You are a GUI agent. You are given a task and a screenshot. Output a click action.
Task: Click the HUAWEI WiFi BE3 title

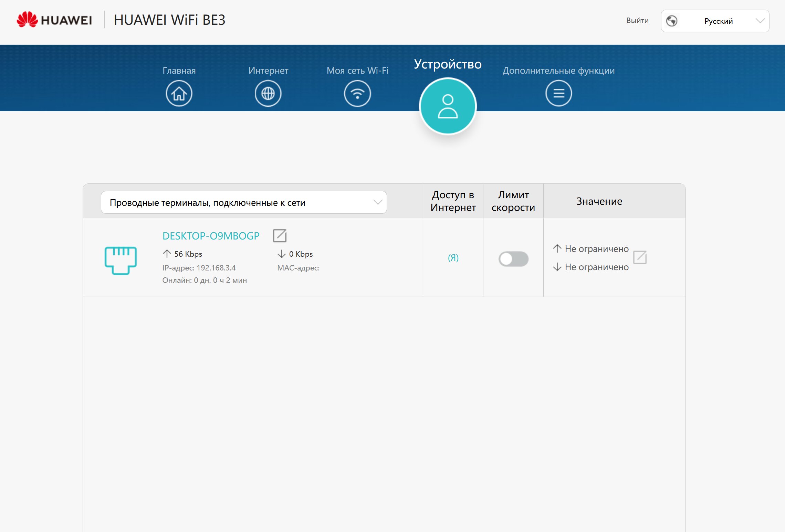coord(169,20)
